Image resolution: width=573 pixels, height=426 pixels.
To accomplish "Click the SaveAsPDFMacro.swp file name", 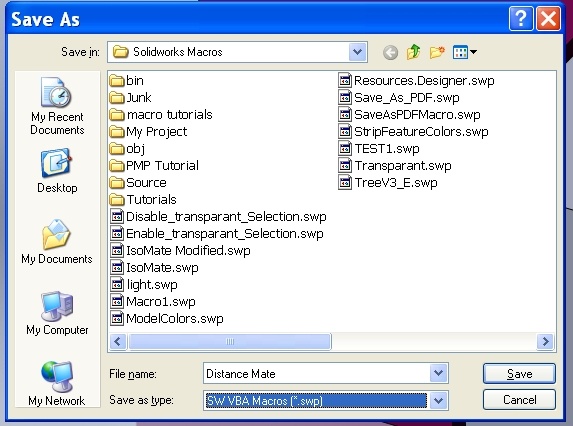I will (x=417, y=115).
